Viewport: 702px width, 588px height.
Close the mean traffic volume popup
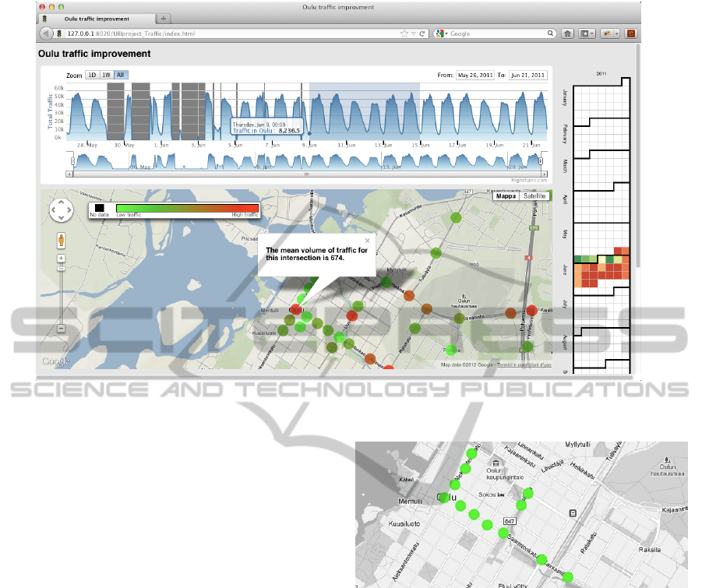[x=367, y=241]
